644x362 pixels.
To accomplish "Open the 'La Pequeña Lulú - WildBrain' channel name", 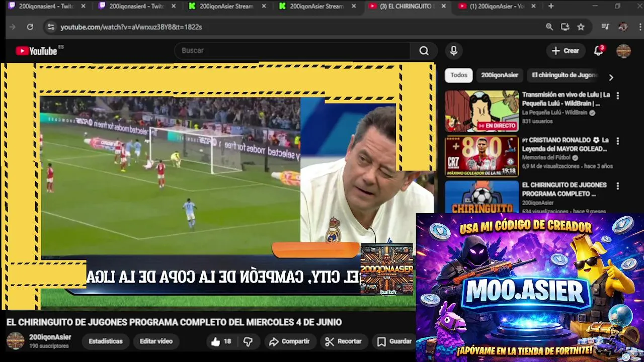I will [555, 113].
